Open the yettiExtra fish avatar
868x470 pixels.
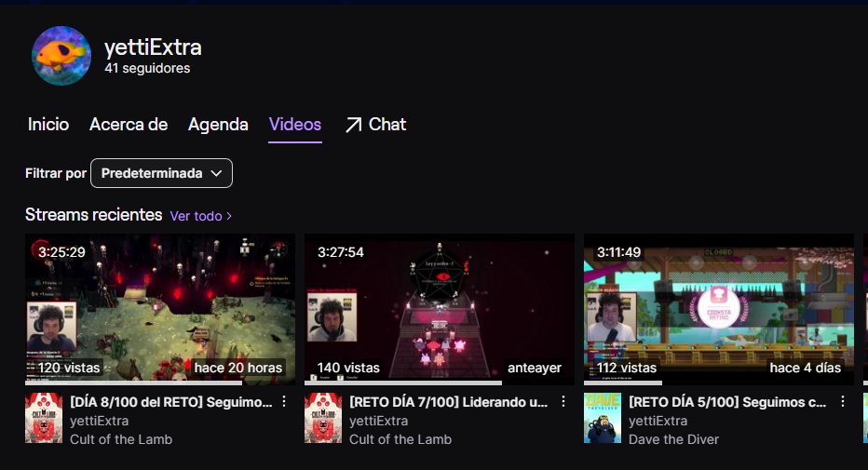tap(61, 56)
